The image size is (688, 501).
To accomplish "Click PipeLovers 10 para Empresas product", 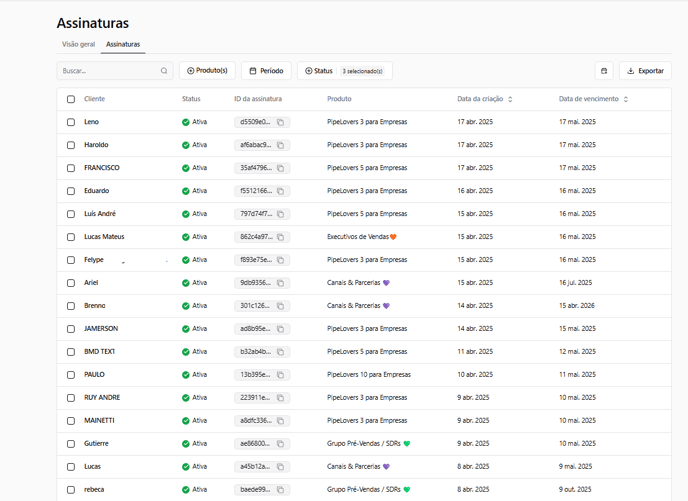I will (369, 375).
